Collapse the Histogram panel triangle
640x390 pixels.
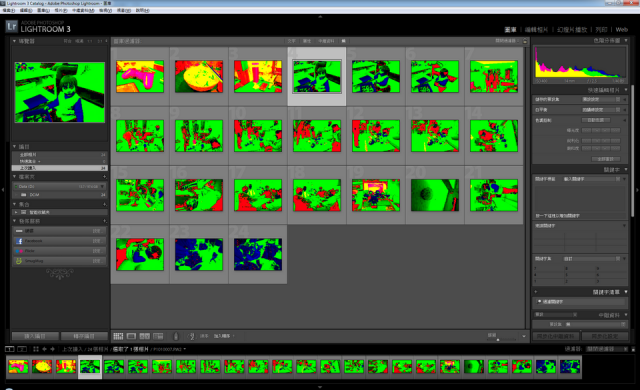point(626,40)
